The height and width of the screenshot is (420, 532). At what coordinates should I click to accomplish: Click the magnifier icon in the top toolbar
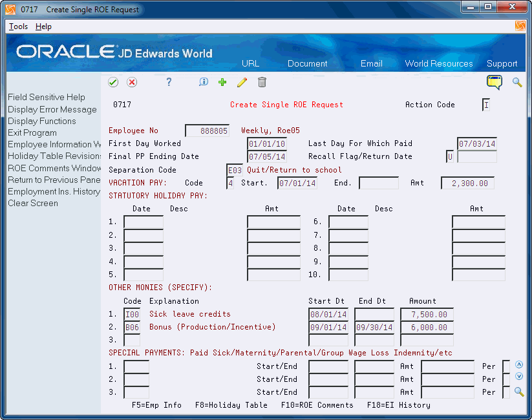point(517,82)
